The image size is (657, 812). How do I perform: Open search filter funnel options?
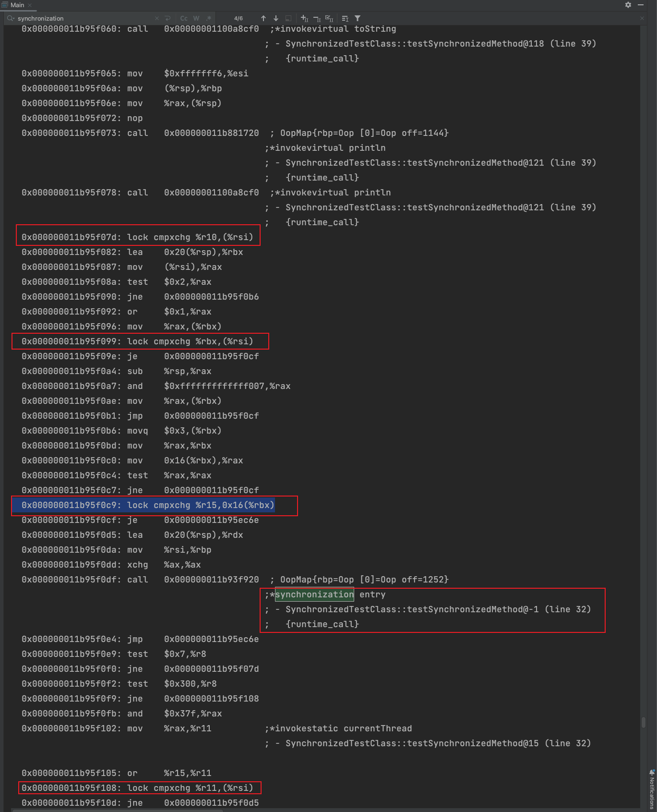[x=358, y=18]
